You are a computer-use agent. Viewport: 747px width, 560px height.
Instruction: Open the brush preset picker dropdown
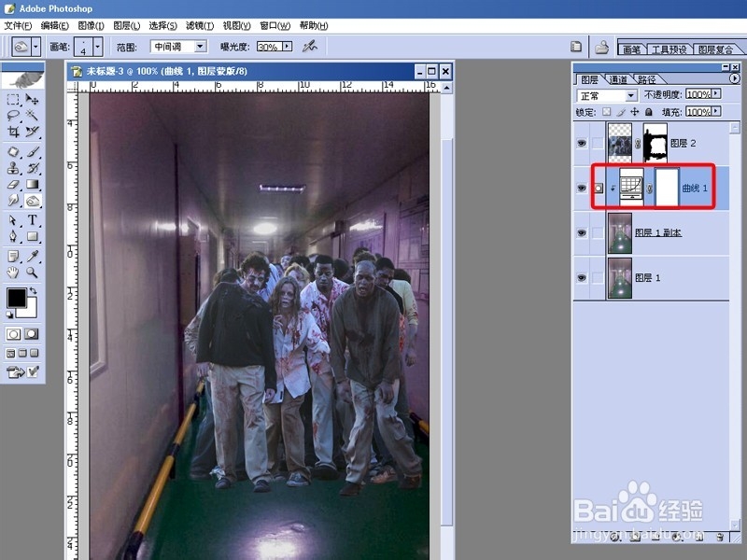[x=98, y=47]
